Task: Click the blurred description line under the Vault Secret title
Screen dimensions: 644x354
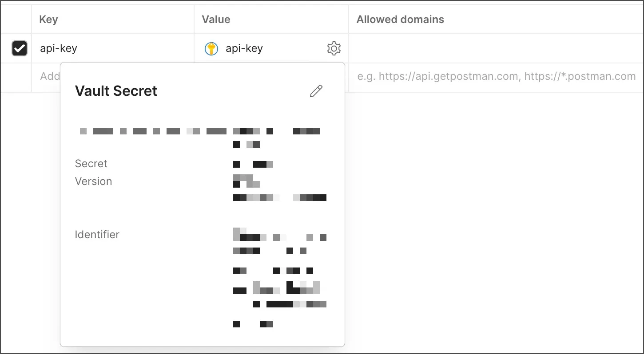Action: pos(200,131)
